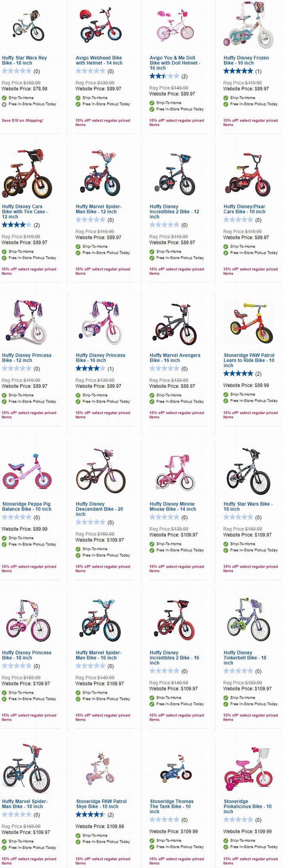Click the Huffy Disney Tinkerbell Bike 18 inch title
The width and height of the screenshot is (283, 868).
tap(245, 657)
